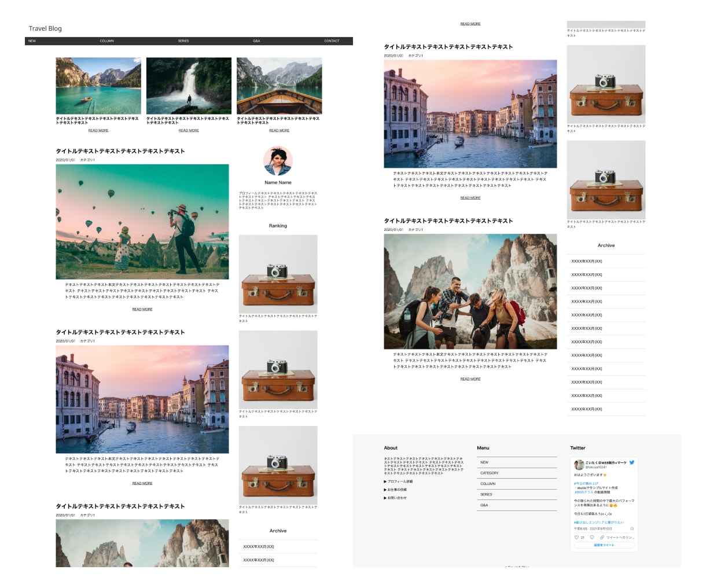Expand the お仕事の依頼 item under About
The width and height of the screenshot is (706, 588).
pos(395,490)
